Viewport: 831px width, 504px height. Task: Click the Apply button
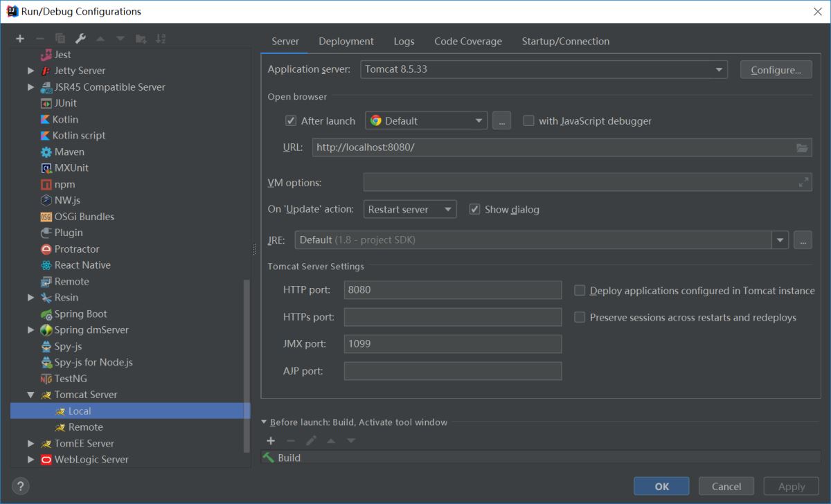pos(791,486)
